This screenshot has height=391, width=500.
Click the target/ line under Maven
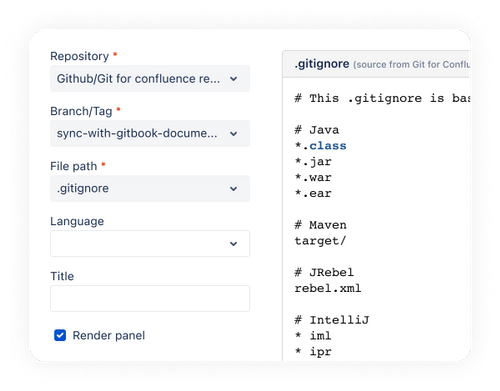tap(320, 241)
